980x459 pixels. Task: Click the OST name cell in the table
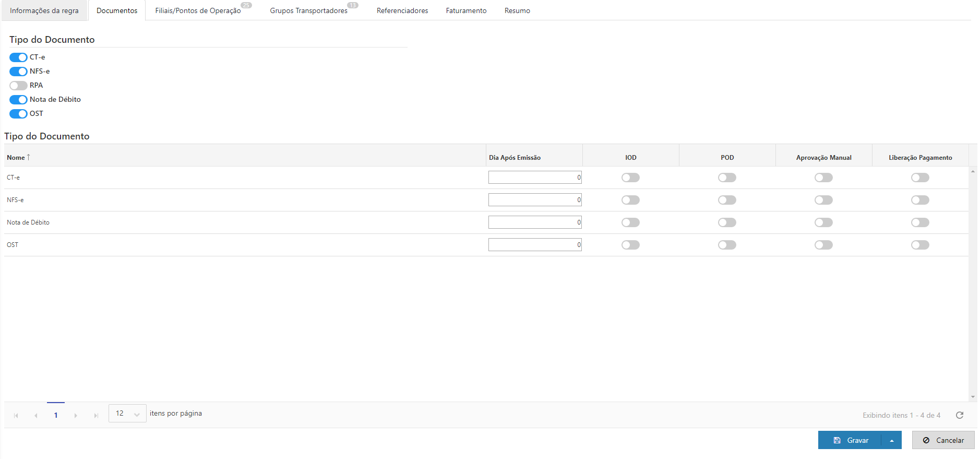[x=245, y=245]
